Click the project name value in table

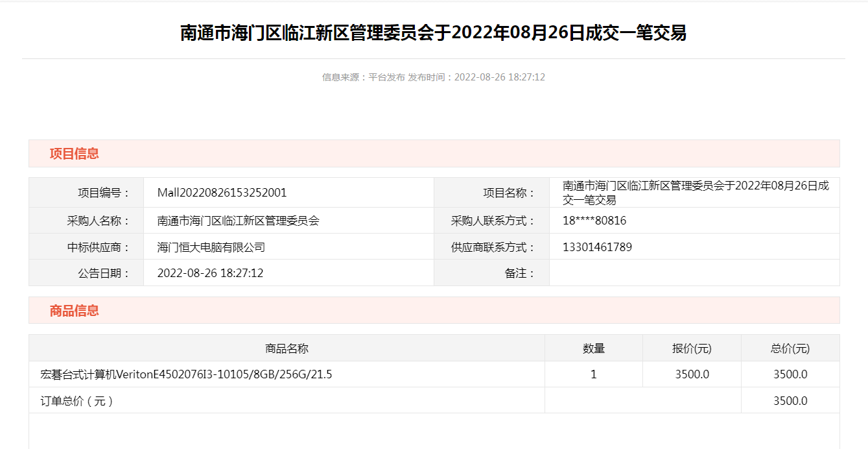pyautogui.click(x=695, y=193)
